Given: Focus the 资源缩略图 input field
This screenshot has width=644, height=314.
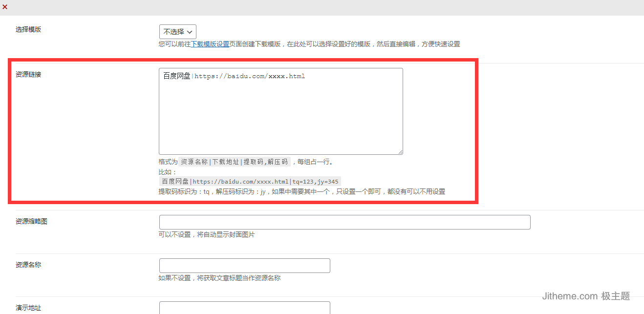Looking at the screenshot, I should click(x=344, y=222).
